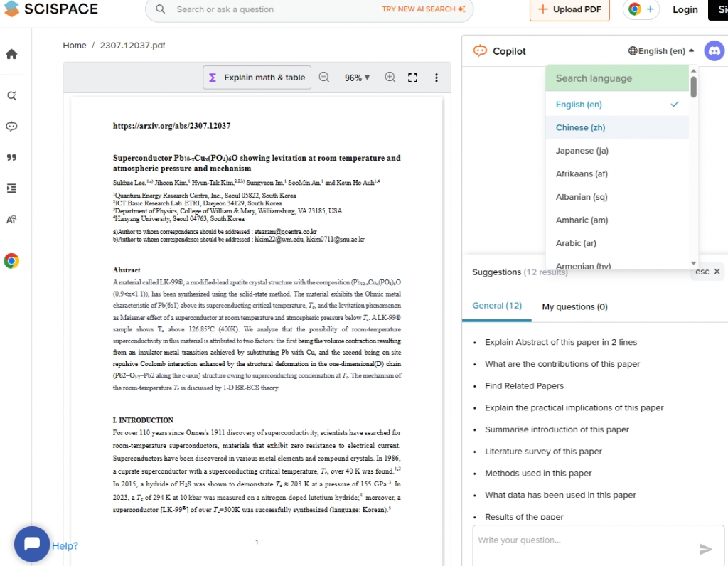Zoom out the PDF
728x566 pixels.
pos(324,78)
